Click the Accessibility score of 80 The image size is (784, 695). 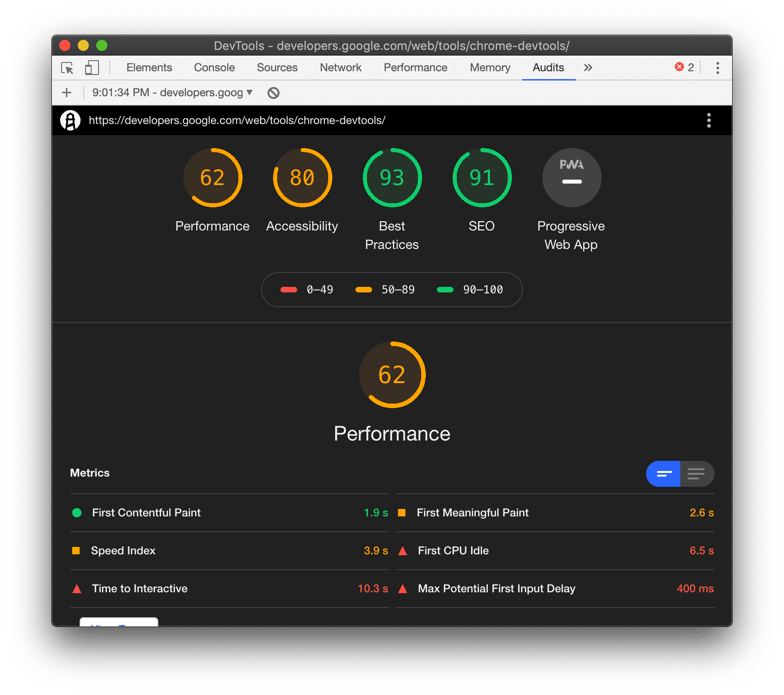[301, 178]
